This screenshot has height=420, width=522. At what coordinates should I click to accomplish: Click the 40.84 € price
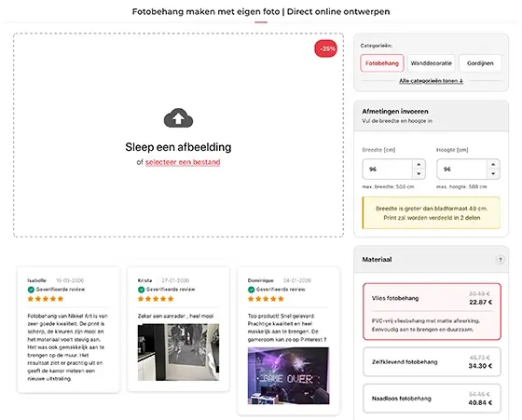click(480, 402)
